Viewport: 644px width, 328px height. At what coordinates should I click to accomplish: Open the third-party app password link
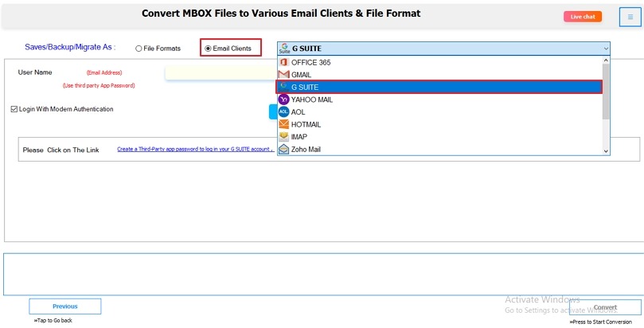(x=194, y=149)
